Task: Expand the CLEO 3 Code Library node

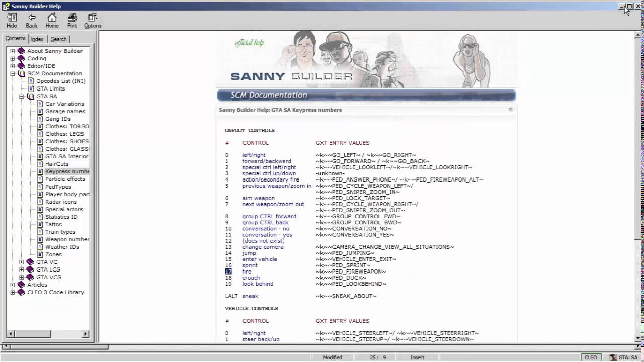Action: pos(13,292)
